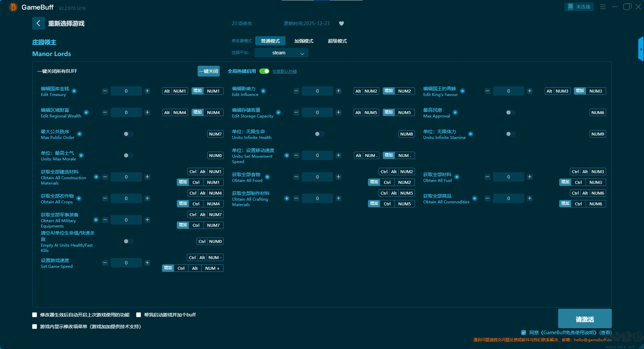The width and height of the screenshot is (644, 349).
Task: Click star icon next to Edit King's Favour
Action: coord(463,91)
